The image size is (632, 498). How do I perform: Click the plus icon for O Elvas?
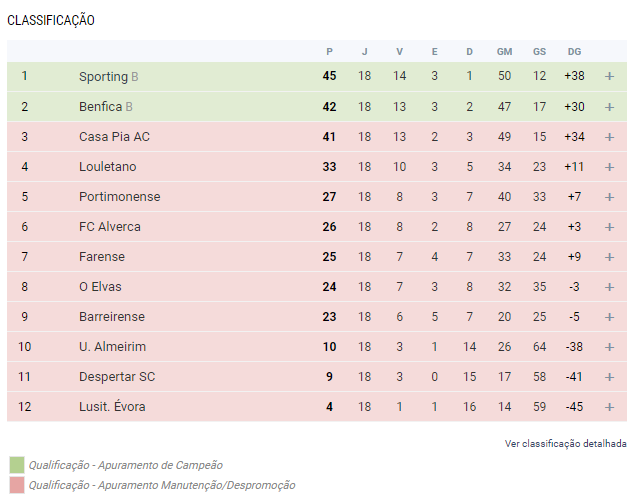609,287
